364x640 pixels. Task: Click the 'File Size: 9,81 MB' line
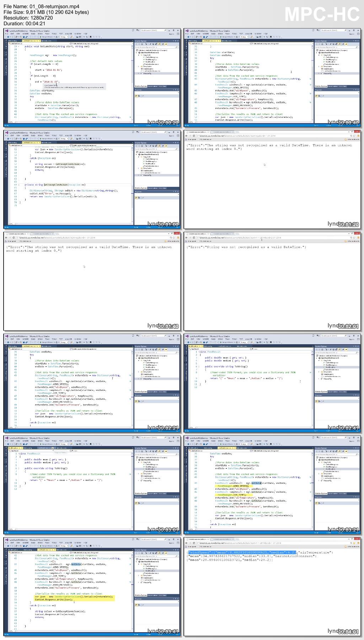(x=46, y=12)
